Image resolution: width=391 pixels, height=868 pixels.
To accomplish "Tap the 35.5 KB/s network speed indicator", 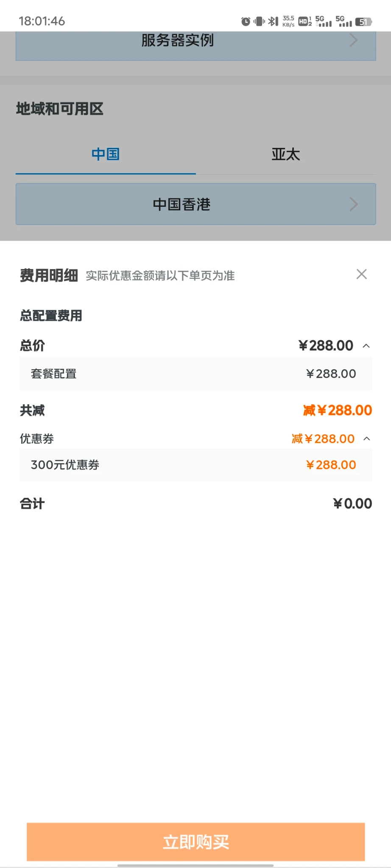I will [288, 21].
